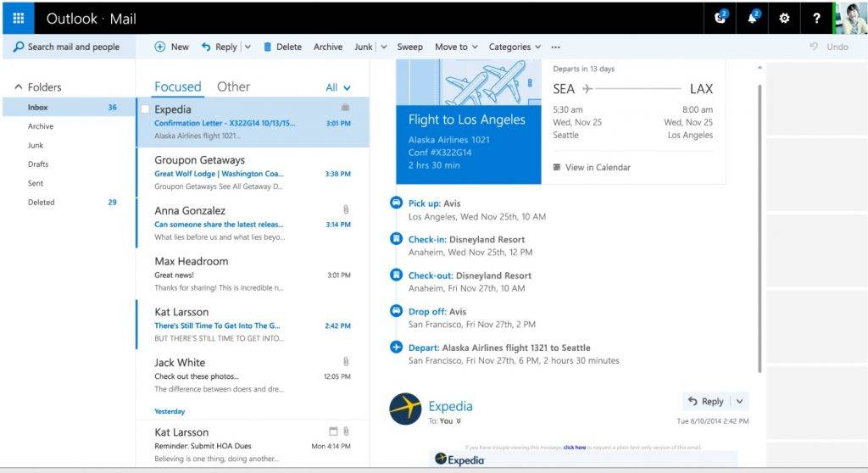Click the Undo arrow icon
This screenshot has width=868, height=473.
pos(814,47)
